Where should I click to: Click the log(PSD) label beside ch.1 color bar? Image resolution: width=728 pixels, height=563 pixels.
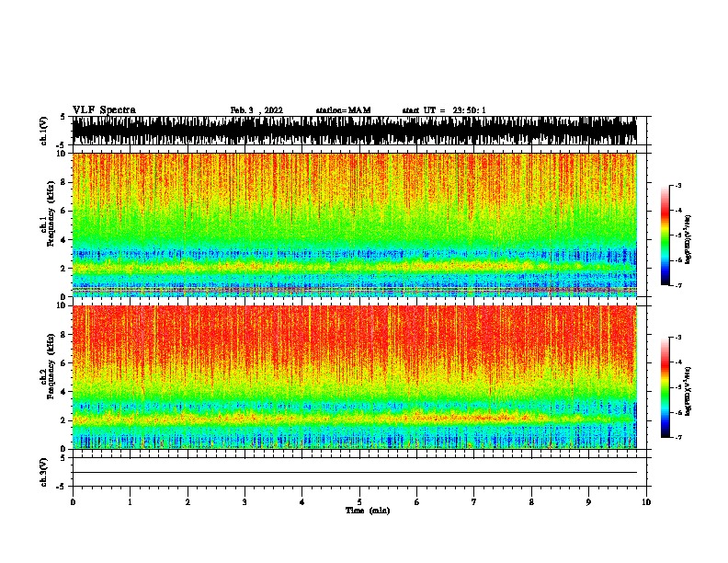(x=688, y=239)
